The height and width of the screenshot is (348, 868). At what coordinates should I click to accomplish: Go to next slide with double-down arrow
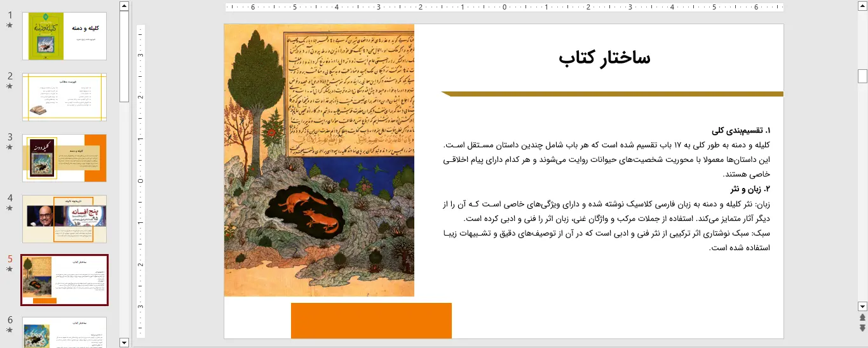(862, 328)
